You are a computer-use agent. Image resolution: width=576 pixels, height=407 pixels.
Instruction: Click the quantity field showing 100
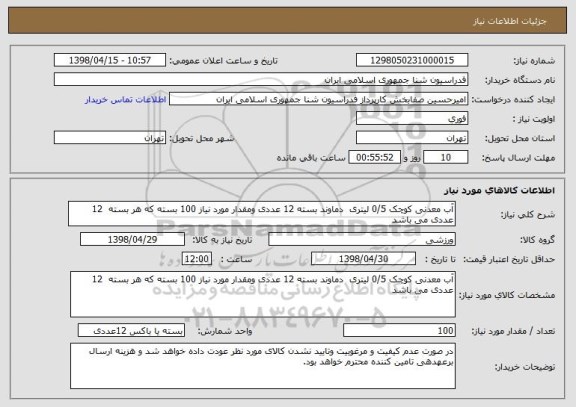pyautogui.click(x=399, y=331)
